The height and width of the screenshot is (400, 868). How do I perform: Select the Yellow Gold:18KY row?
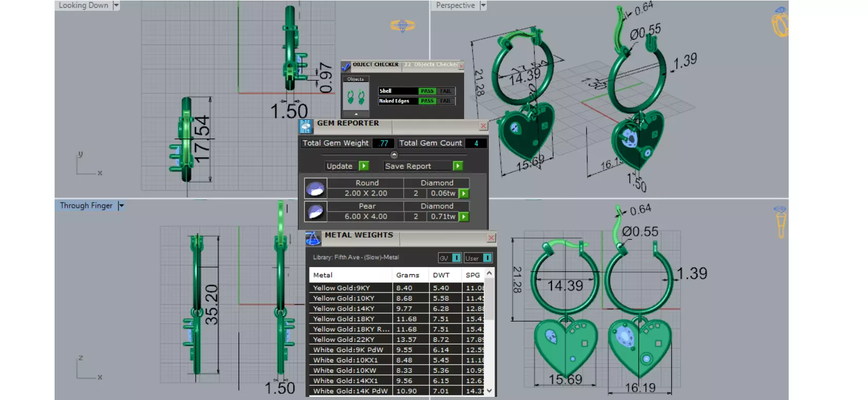coord(397,319)
